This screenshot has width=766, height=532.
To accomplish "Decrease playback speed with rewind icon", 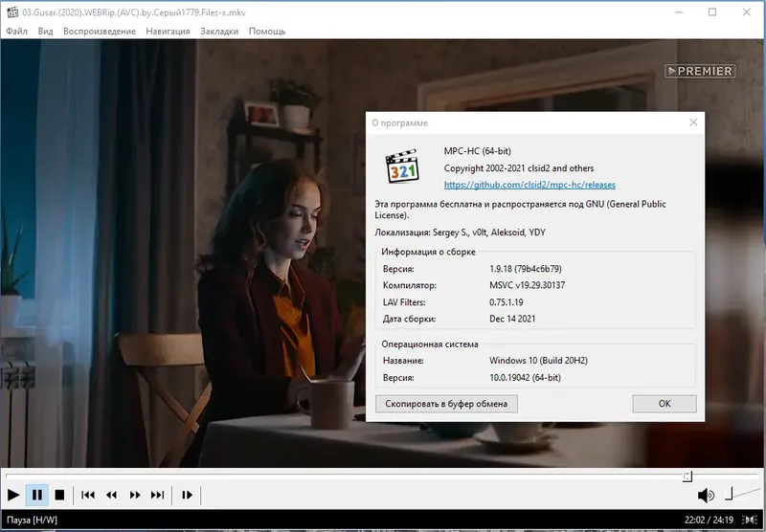I will coord(111,495).
